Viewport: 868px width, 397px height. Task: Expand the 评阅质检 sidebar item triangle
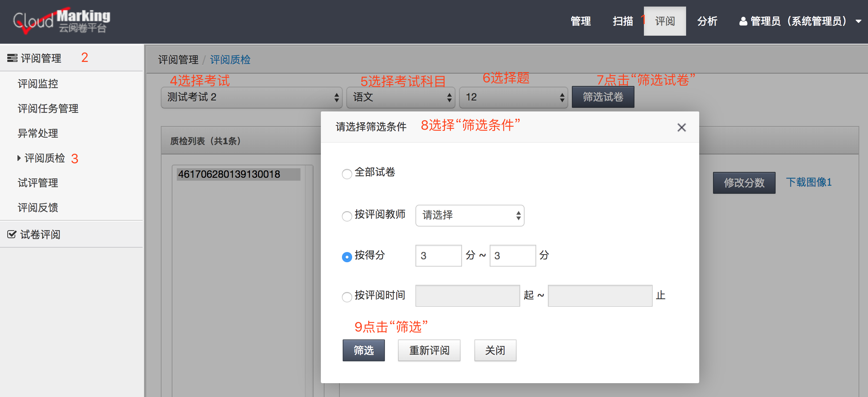pos(19,158)
